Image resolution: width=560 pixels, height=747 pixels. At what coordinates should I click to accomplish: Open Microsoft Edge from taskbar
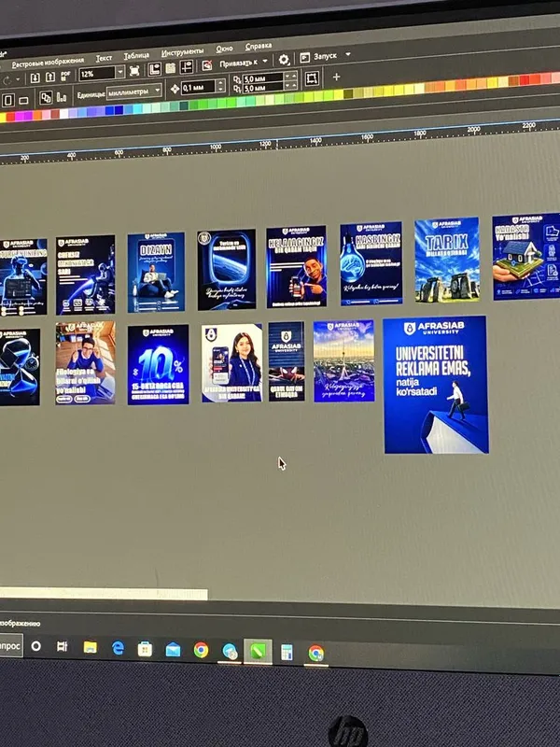point(118,648)
